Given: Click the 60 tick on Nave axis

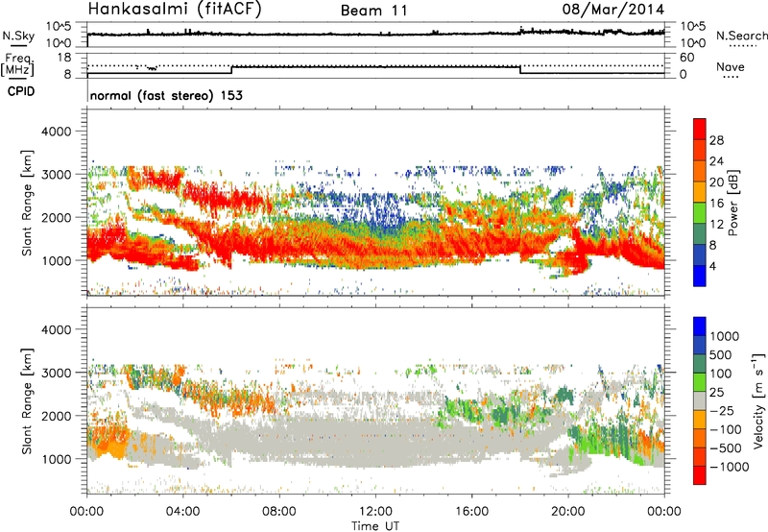Looking at the screenshot, I should tap(687, 58).
